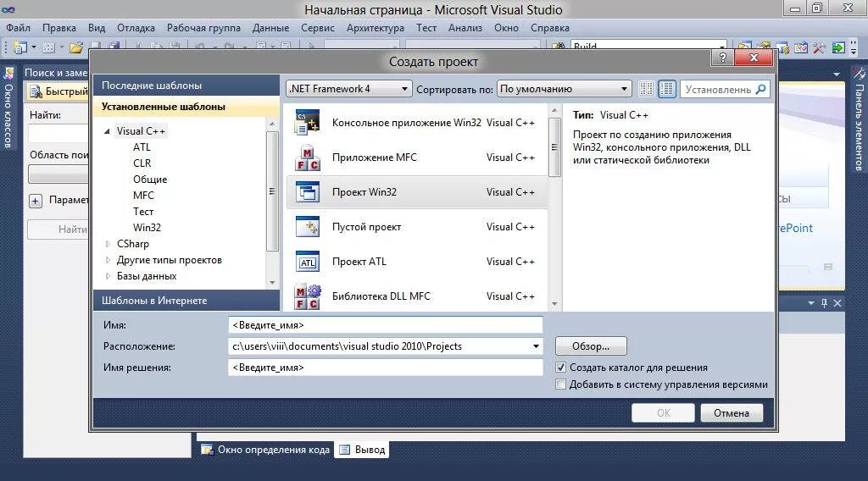This screenshot has height=481, width=868.
Task: Switch to medium icons template view
Action: (x=667, y=89)
